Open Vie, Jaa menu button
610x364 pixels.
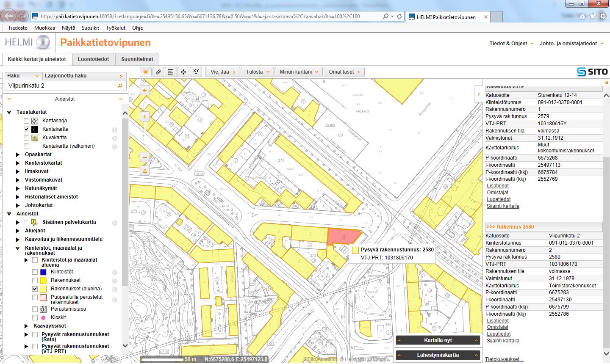(x=222, y=72)
